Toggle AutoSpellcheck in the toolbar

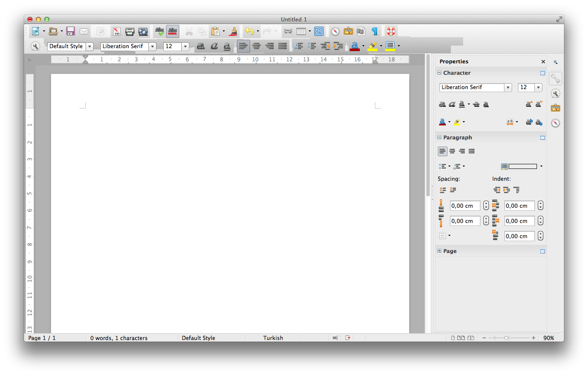click(x=173, y=31)
